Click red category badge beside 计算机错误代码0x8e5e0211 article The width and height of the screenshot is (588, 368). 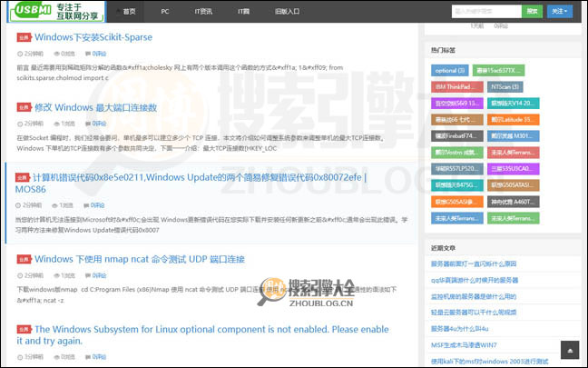click(23, 177)
